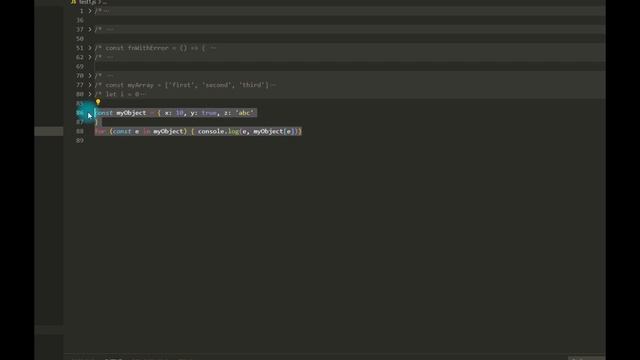Click the 'for' keyword on line 88
This screenshot has width=640, height=360.
tap(100, 131)
